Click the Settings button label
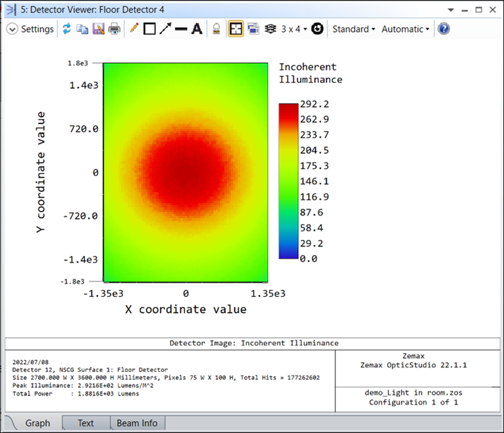Image resolution: width=504 pixels, height=433 pixels. [x=37, y=29]
